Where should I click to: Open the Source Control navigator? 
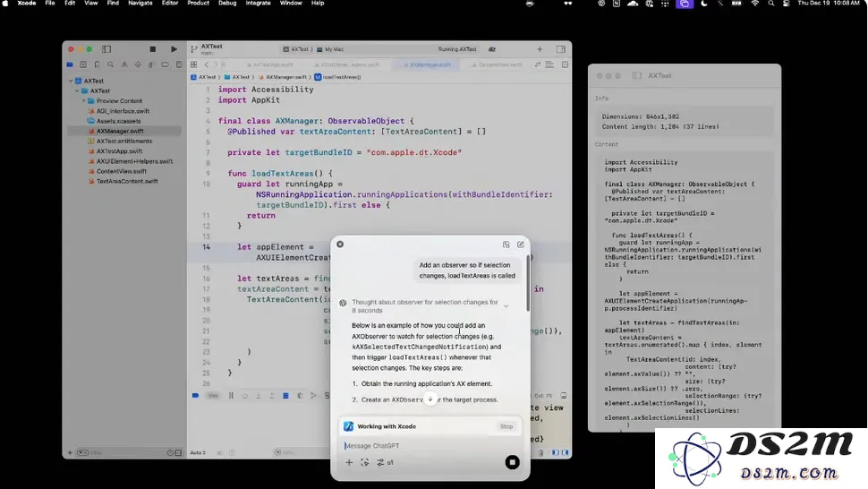pos(83,64)
